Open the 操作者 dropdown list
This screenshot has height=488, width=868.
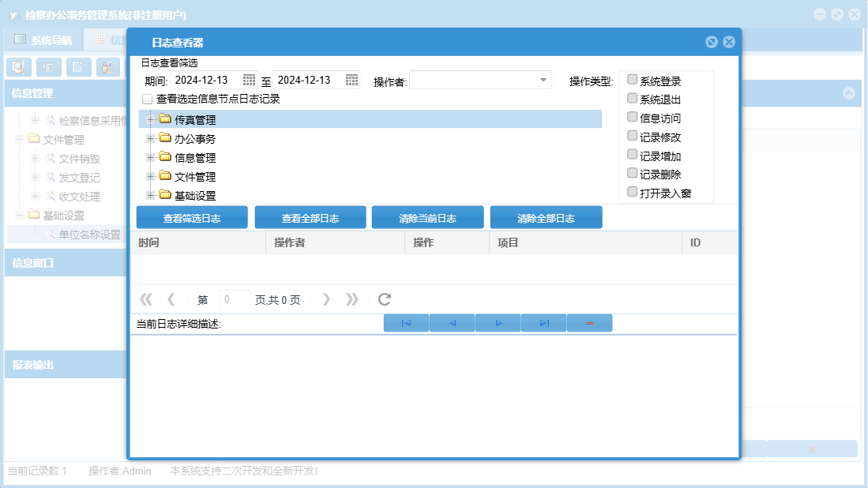click(x=543, y=80)
